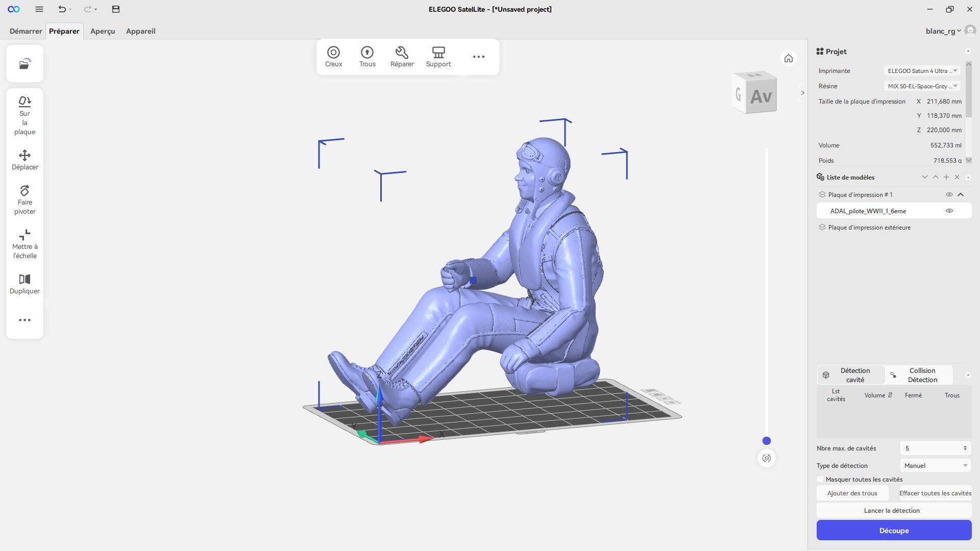This screenshot has height=551, width=980.
Task: Hide Plaque d'impression # 1 with eye icon
Action: pos(949,194)
